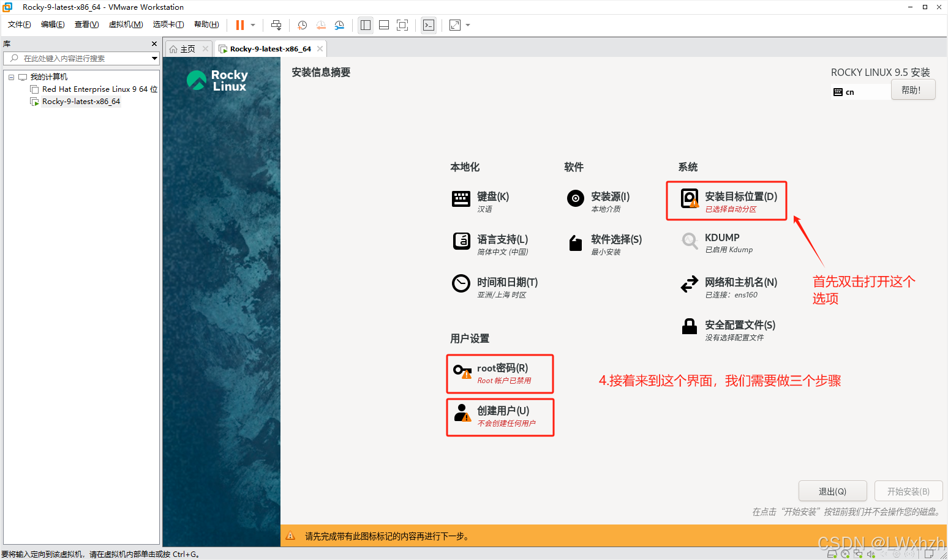Open 帮助(H) menu
The width and height of the screenshot is (948, 560).
tap(206, 24)
